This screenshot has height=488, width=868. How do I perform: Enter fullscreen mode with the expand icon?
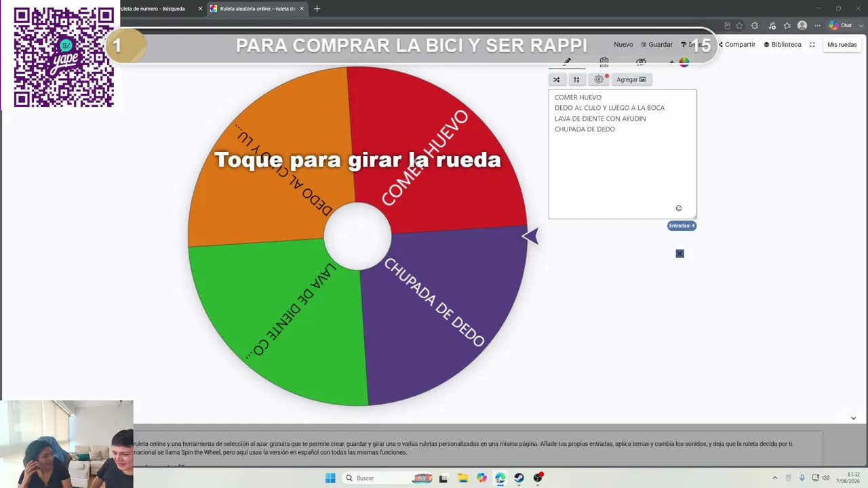pyautogui.click(x=812, y=45)
